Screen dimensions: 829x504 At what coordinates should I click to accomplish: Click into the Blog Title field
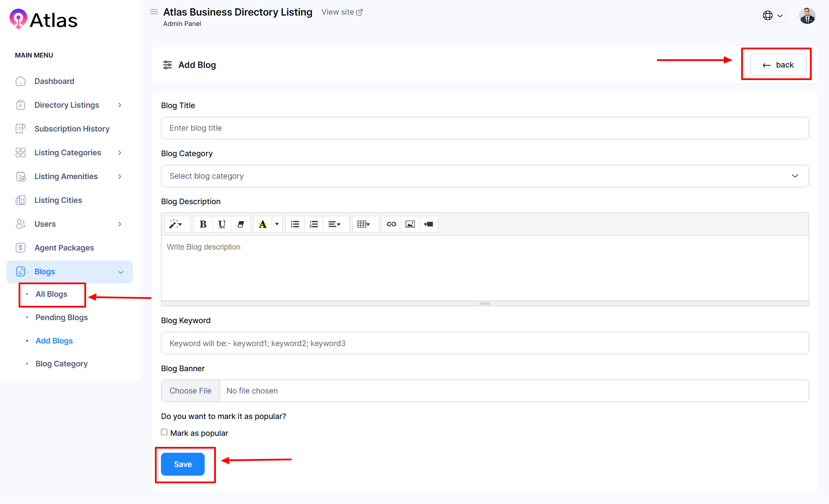point(485,128)
